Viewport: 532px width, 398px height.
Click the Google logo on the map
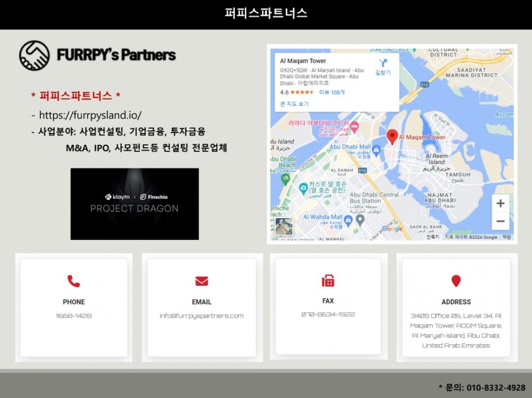tap(392, 229)
